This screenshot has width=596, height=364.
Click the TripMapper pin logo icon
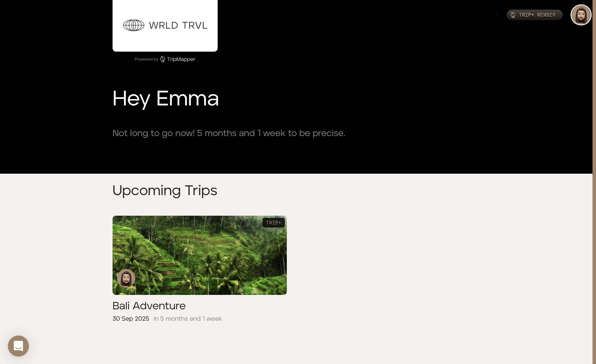coord(163,59)
